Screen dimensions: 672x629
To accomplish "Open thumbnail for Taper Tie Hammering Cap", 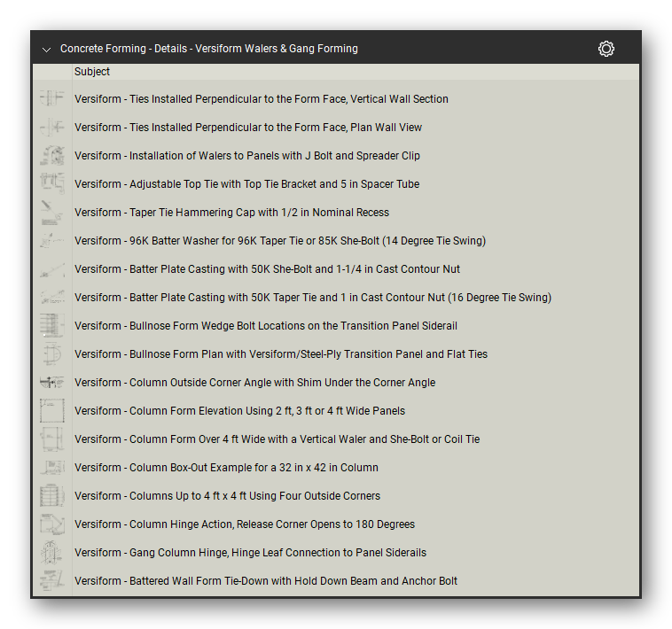I will point(52,212).
